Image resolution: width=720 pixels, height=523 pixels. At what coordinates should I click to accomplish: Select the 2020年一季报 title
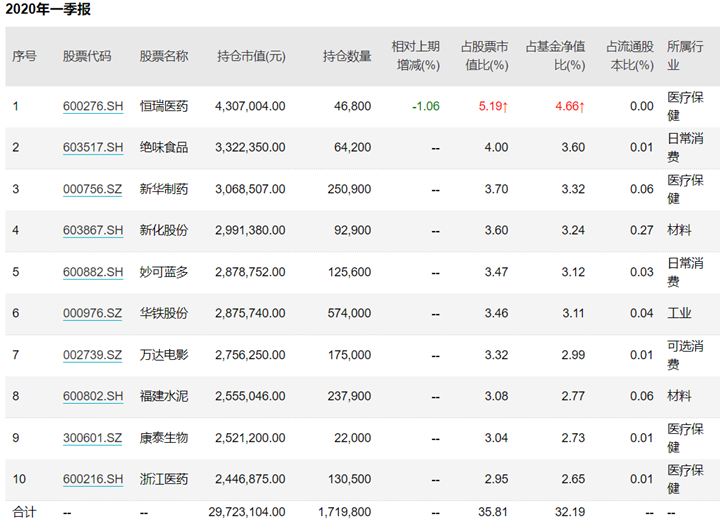click(x=48, y=9)
